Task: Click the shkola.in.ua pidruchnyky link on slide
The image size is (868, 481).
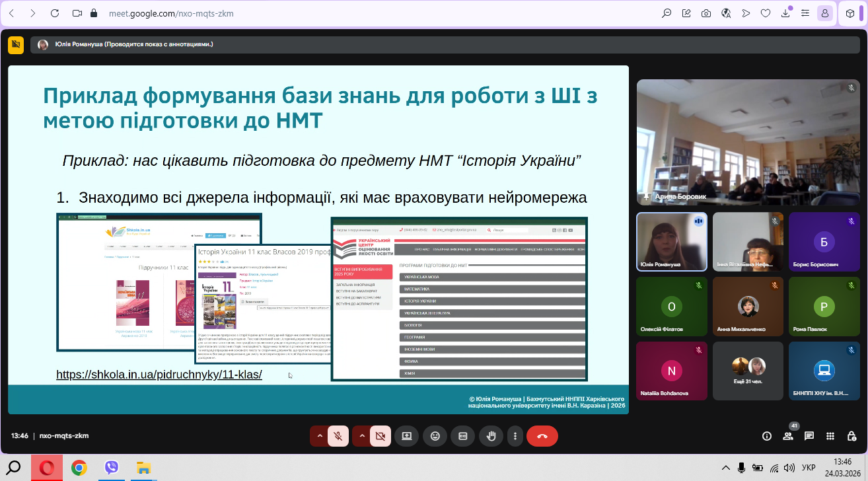Action: (x=159, y=375)
